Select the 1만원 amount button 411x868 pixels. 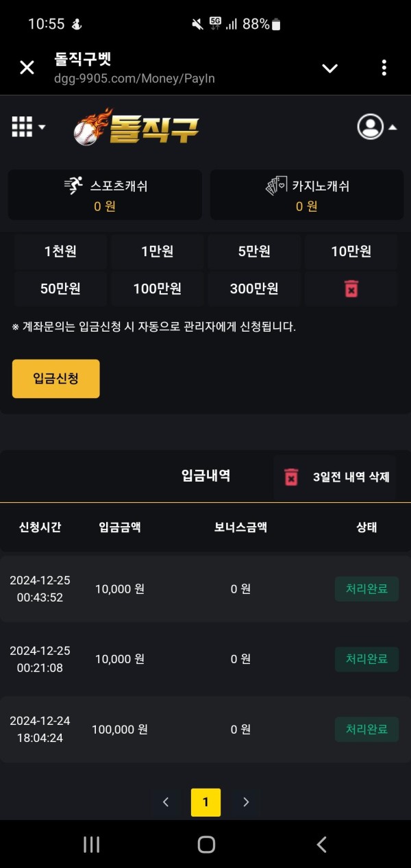click(x=157, y=251)
